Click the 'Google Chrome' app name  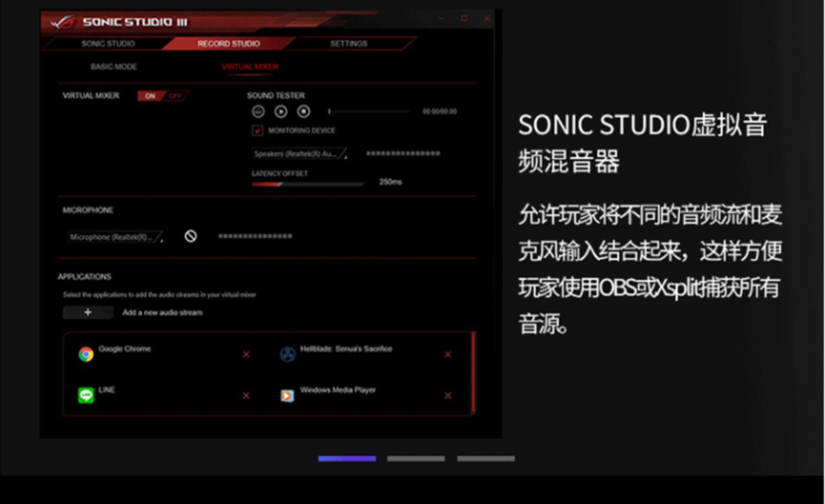125,348
